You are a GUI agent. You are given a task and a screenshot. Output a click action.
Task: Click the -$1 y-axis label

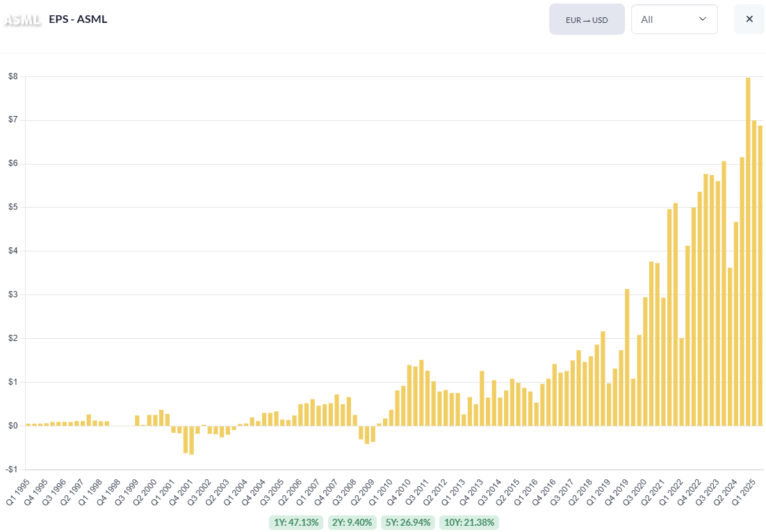click(13, 469)
